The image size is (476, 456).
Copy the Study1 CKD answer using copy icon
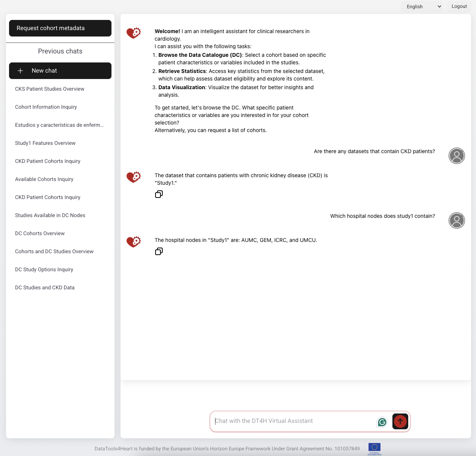pyautogui.click(x=159, y=194)
